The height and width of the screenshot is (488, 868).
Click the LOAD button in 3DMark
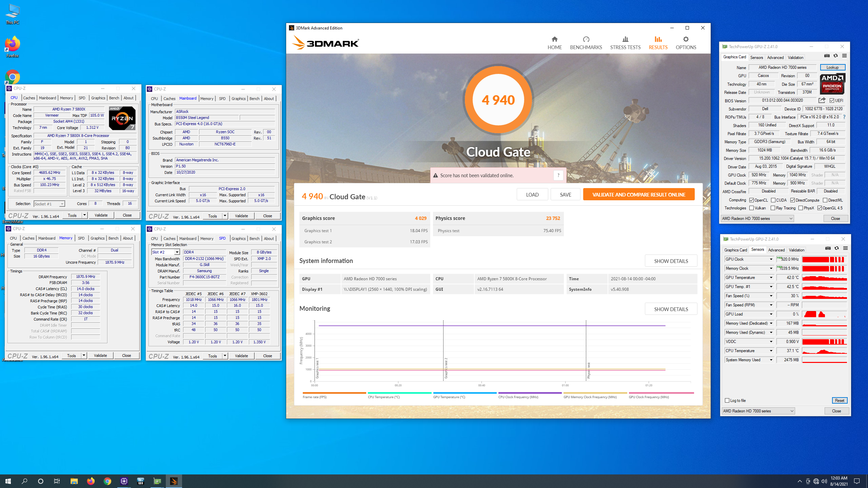[x=532, y=195]
